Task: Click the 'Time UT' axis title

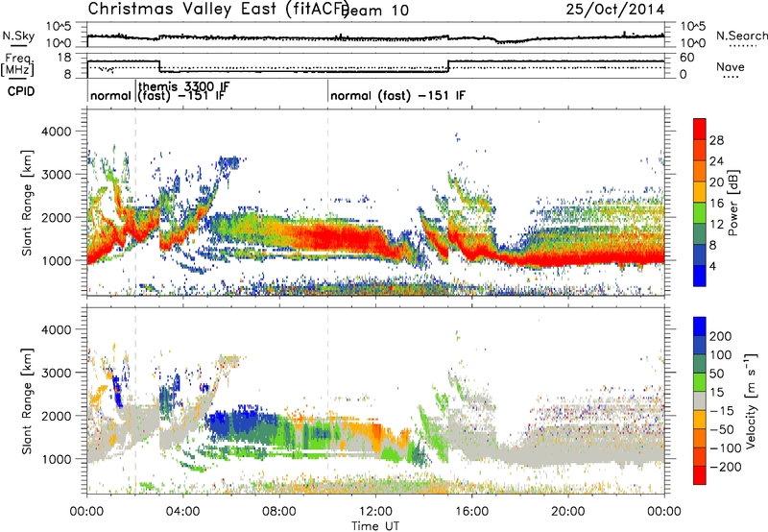Action: tap(375, 526)
